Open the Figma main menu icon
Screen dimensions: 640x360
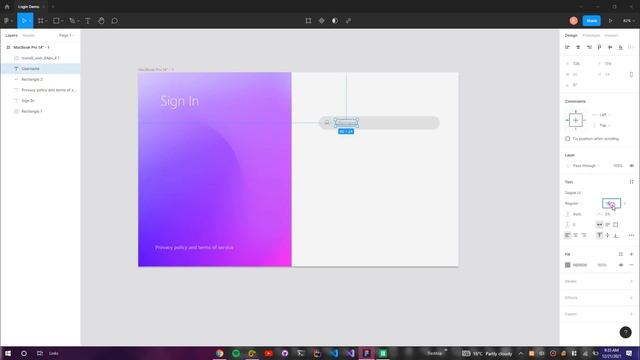tap(8, 21)
